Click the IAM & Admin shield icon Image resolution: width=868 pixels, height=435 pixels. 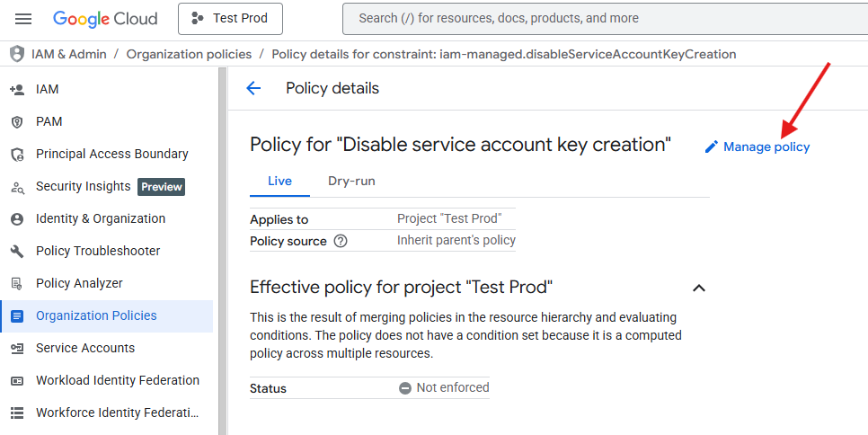click(16, 54)
